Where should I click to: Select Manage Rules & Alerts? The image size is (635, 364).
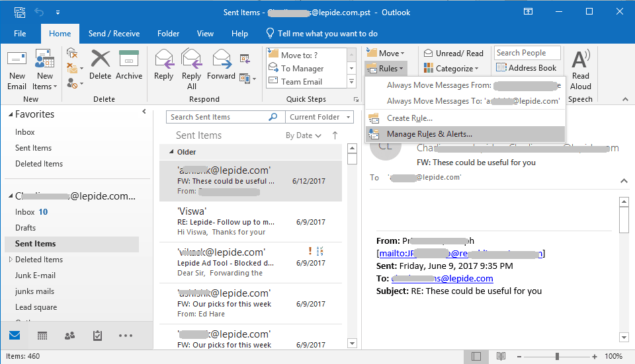click(x=465, y=134)
